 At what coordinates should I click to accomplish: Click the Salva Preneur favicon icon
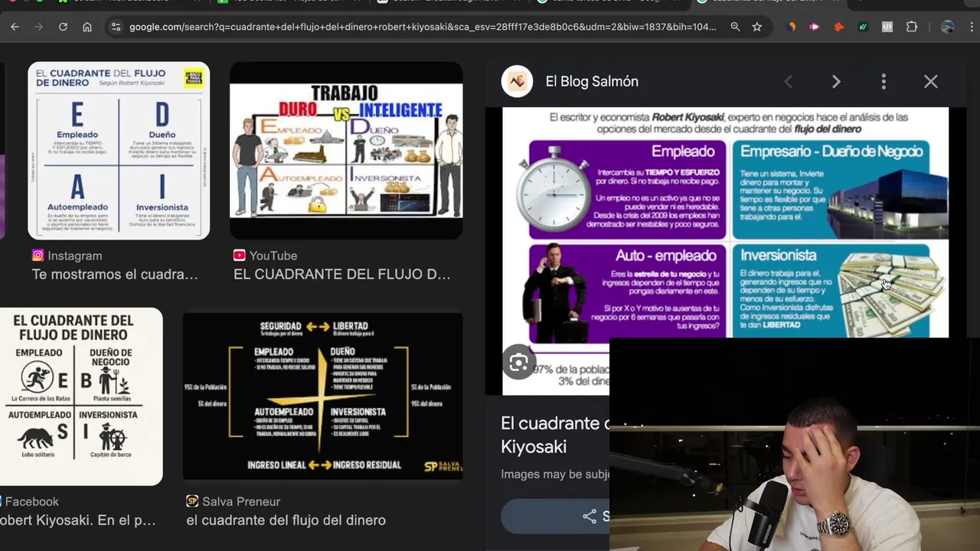click(192, 501)
